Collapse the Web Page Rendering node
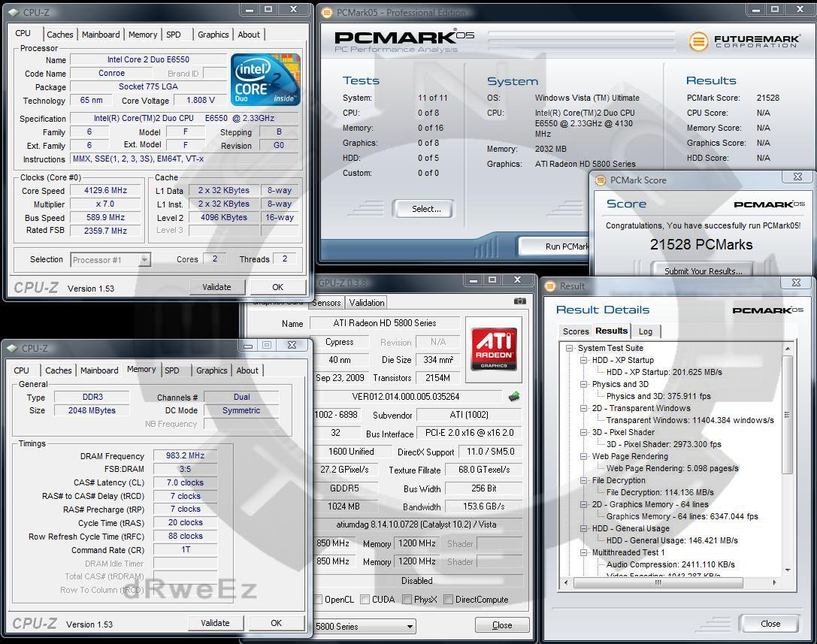 coord(583,456)
